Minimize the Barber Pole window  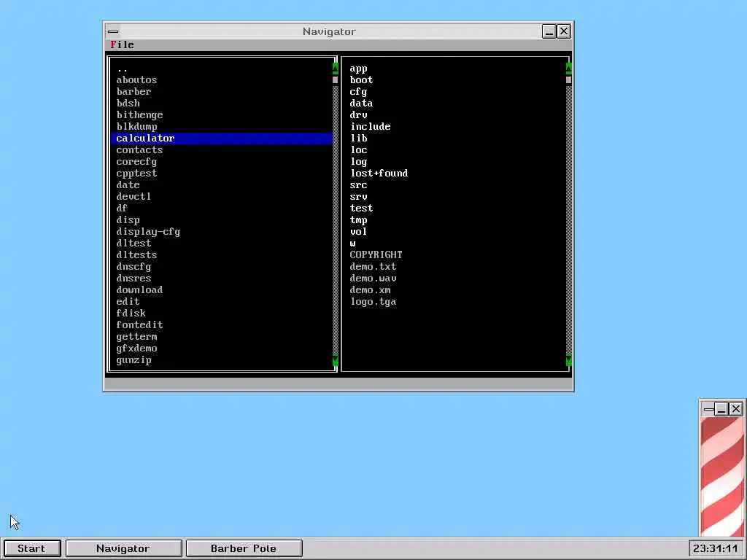point(721,409)
